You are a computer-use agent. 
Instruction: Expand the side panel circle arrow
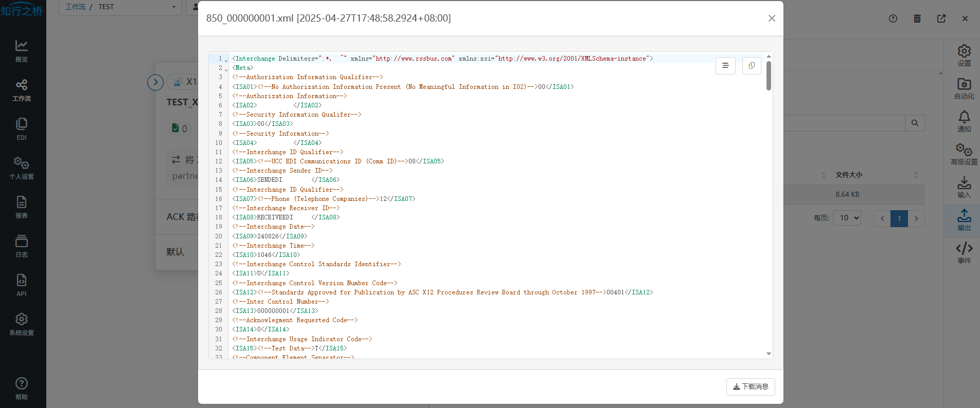155,82
